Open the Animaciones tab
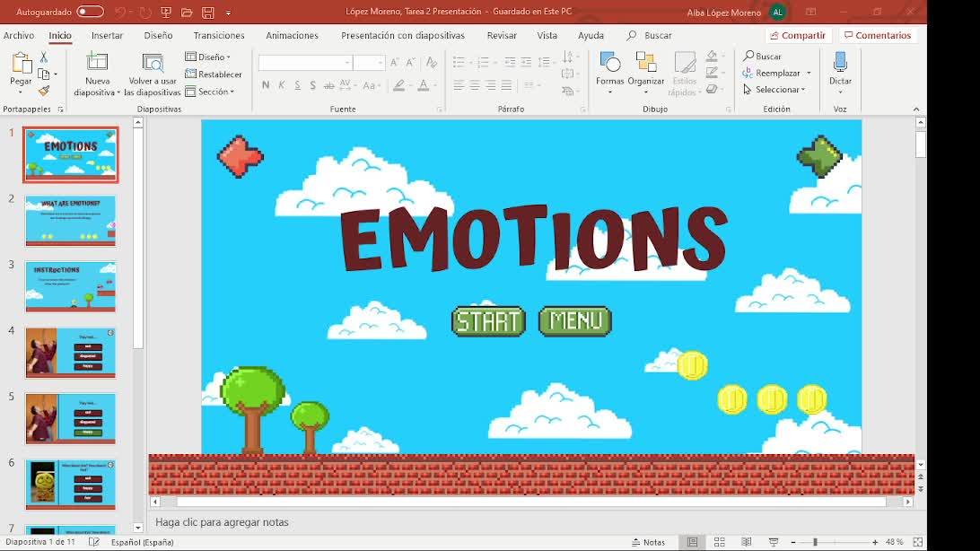 (292, 36)
